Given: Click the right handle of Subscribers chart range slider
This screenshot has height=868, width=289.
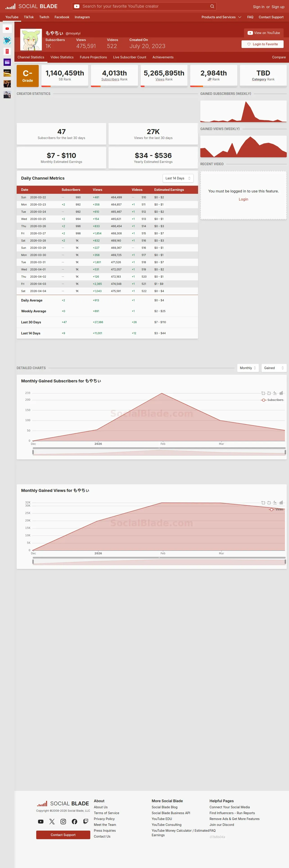Looking at the screenshot, I should coord(285,452).
